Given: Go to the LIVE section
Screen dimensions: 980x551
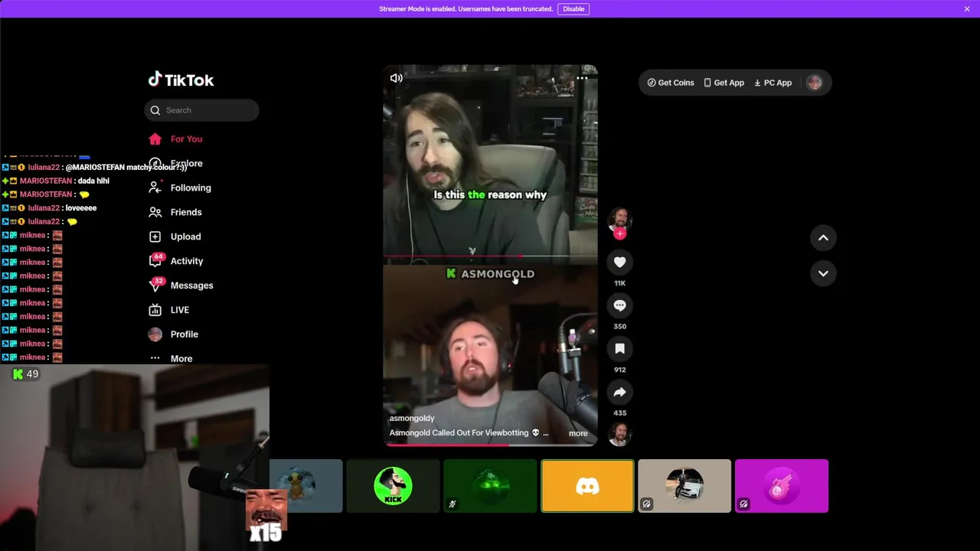Looking at the screenshot, I should click(179, 310).
